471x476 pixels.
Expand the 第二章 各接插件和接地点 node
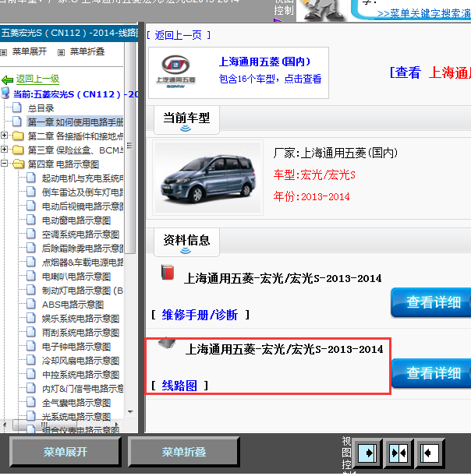[x=4, y=136]
